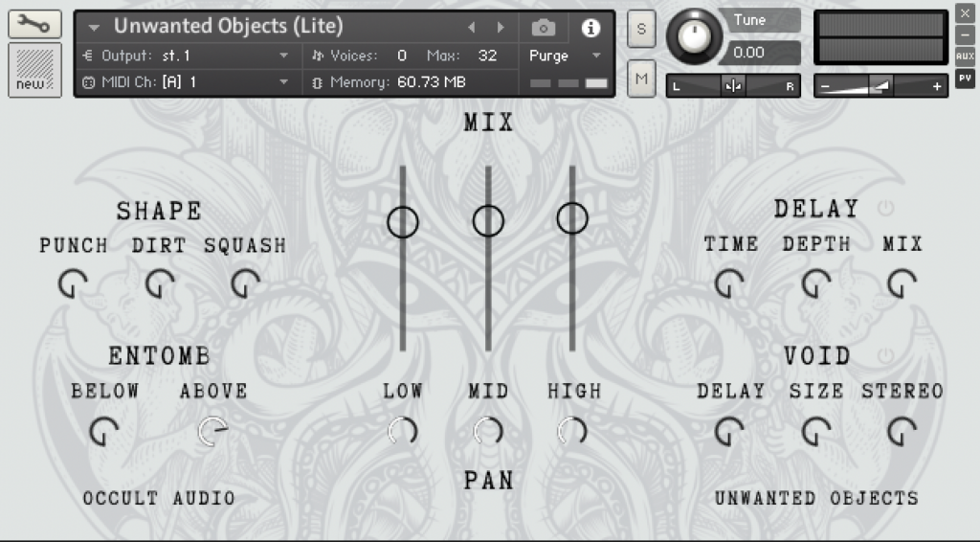
Task: Open the instrument name dropdown arrow
Action: [x=95, y=28]
